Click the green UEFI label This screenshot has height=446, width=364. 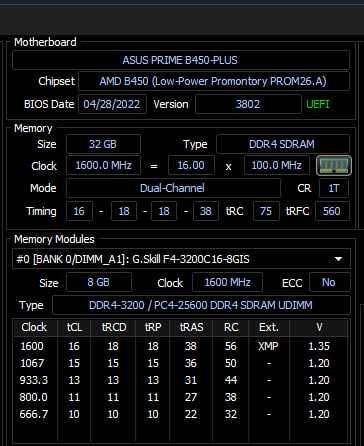[x=318, y=104]
